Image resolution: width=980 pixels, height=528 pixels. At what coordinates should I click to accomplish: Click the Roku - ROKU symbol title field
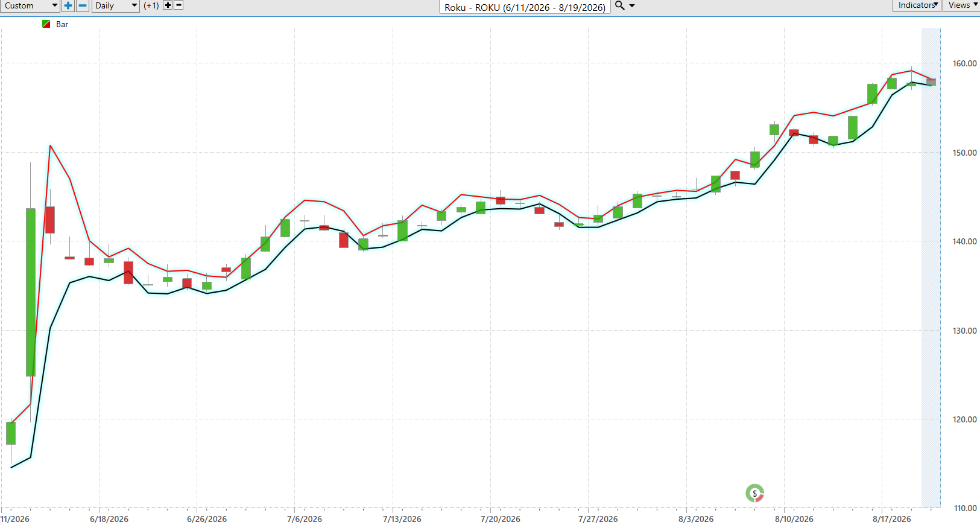click(x=525, y=7)
